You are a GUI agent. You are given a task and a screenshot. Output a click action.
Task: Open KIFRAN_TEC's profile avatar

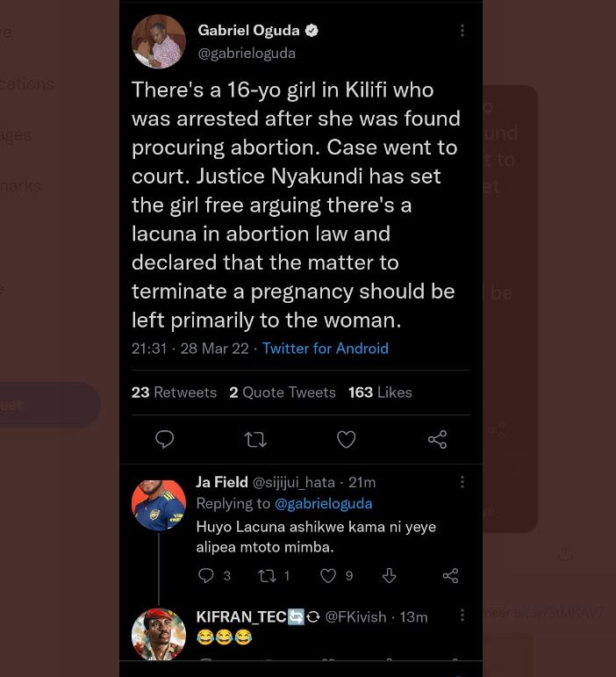[x=159, y=634]
